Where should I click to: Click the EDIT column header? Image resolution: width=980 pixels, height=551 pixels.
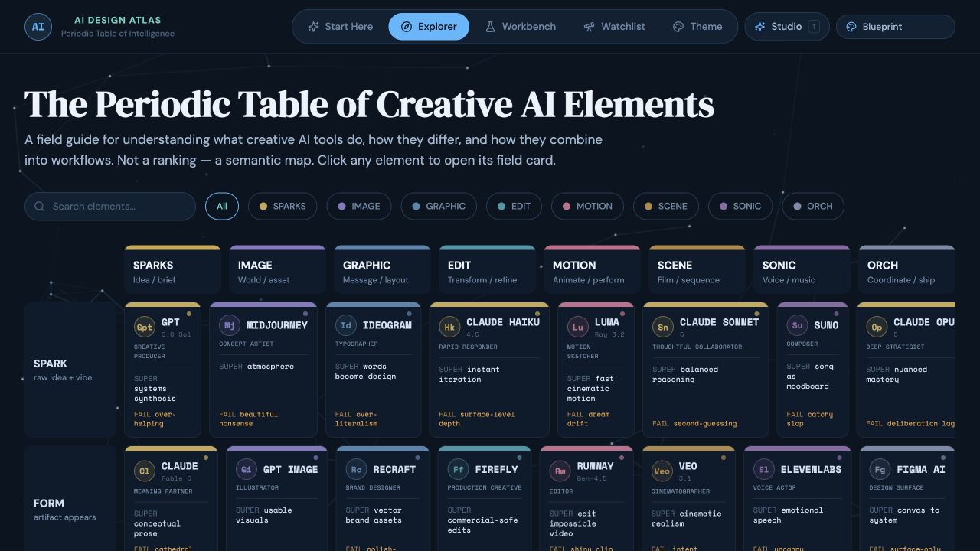(x=487, y=269)
